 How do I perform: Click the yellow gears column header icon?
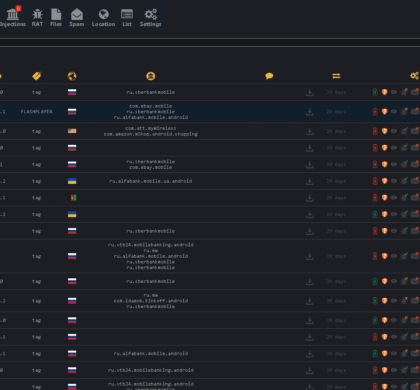click(414, 76)
